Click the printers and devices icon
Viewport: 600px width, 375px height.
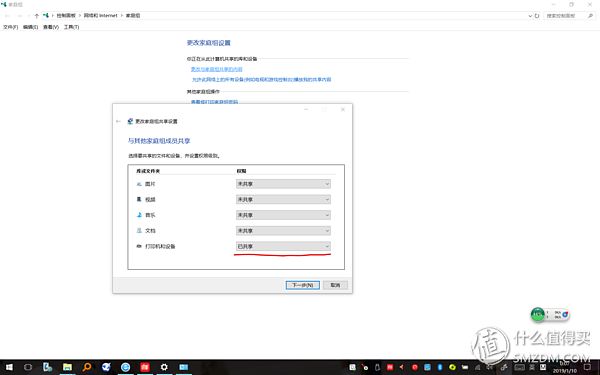pyautogui.click(x=139, y=246)
